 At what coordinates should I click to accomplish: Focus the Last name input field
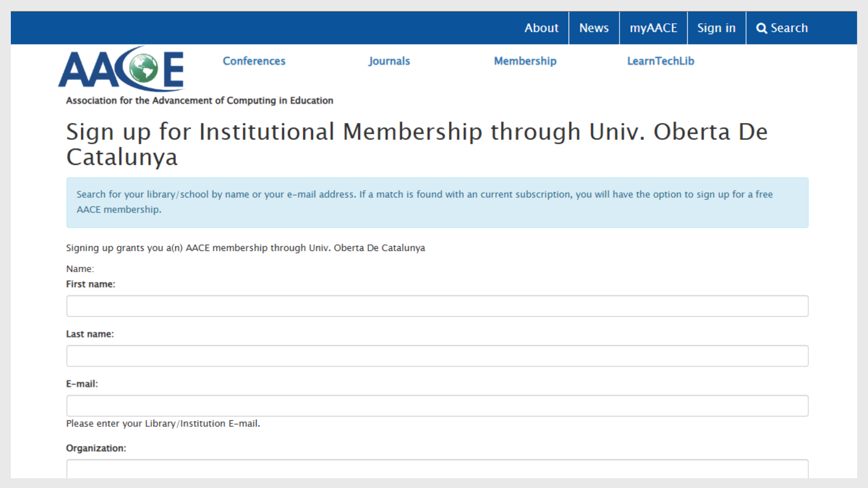[x=437, y=356]
